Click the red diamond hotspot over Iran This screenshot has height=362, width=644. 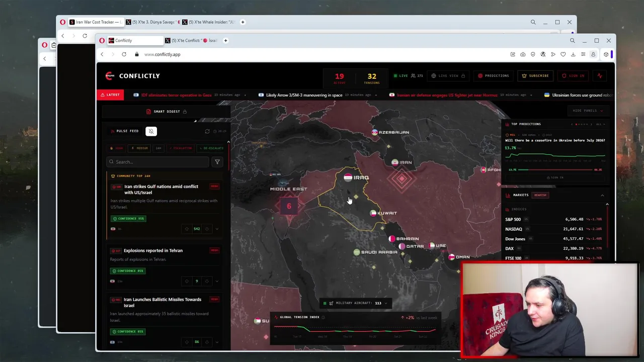coord(402,178)
